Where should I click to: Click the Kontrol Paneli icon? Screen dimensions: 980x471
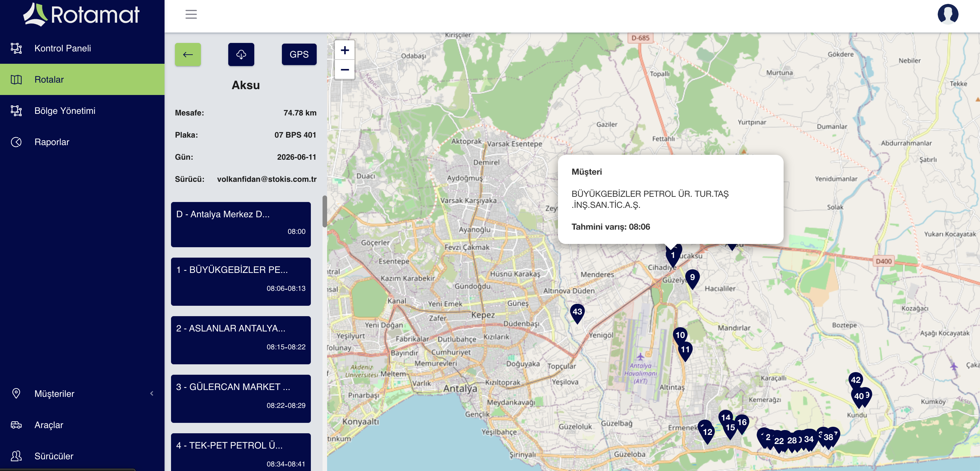(16, 48)
